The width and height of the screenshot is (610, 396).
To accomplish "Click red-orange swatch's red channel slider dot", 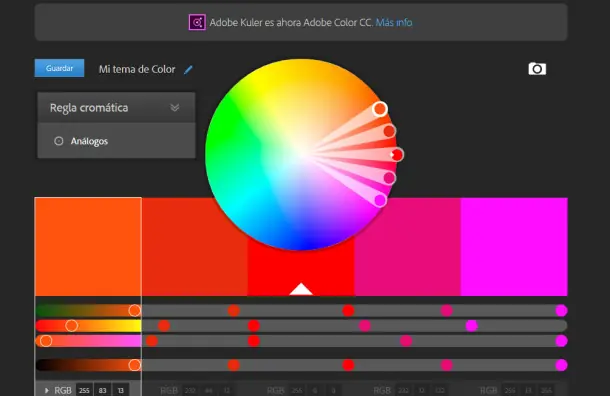I will tap(234, 310).
